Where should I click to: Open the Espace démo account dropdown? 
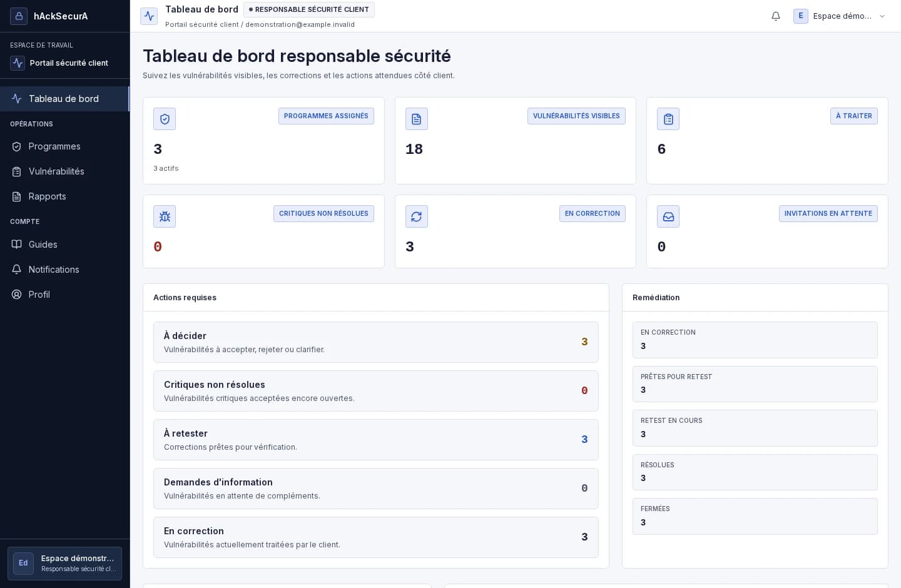[840, 16]
